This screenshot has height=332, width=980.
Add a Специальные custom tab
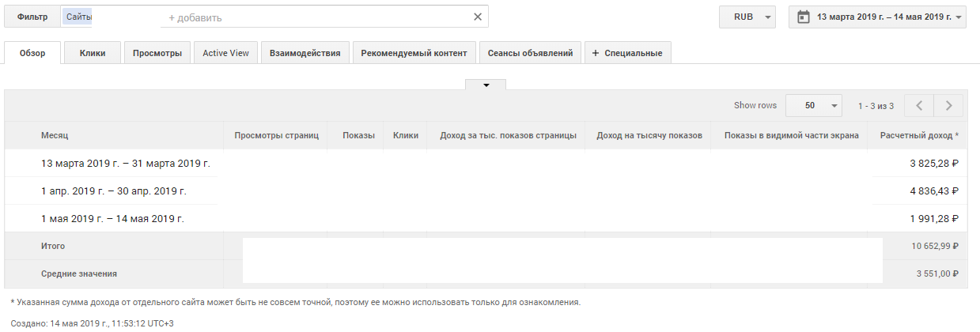coord(628,53)
